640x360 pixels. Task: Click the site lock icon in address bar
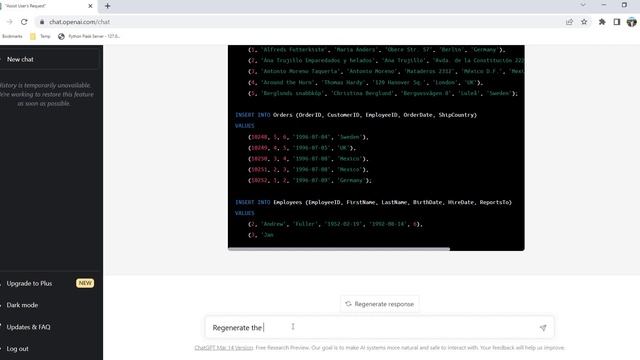point(42,22)
